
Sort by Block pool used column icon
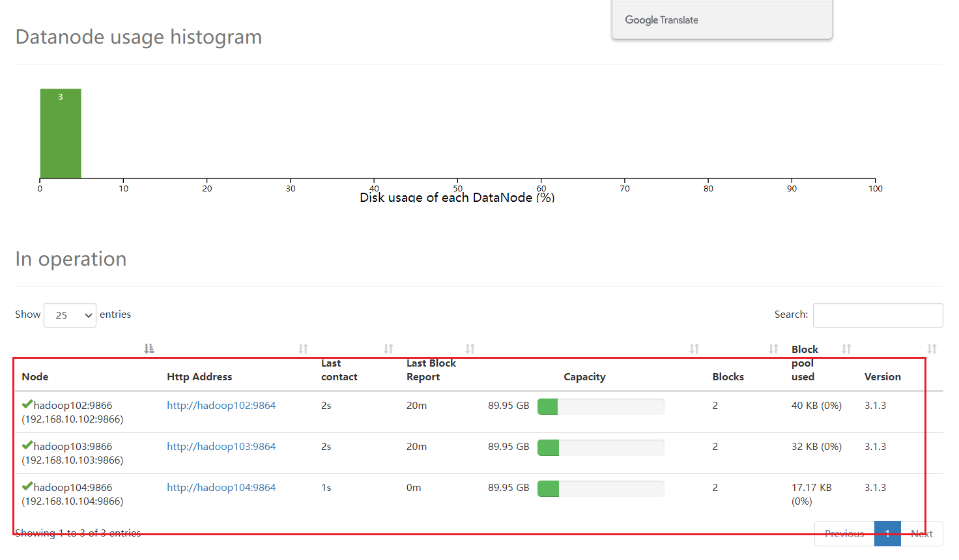[846, 349]
